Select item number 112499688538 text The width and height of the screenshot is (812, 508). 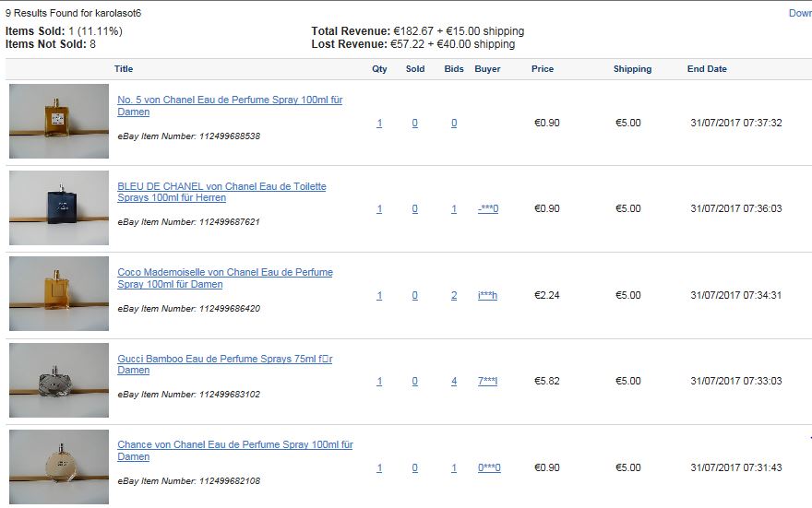pyautogui.click(x=230, y=136)
